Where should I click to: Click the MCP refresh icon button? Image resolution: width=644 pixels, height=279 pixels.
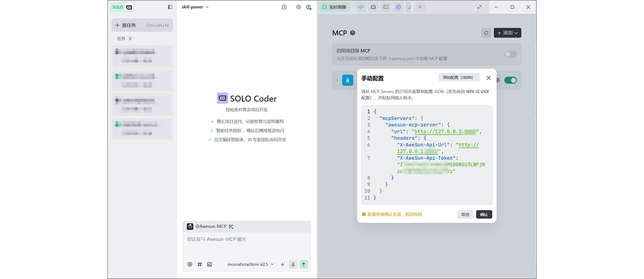486,33
